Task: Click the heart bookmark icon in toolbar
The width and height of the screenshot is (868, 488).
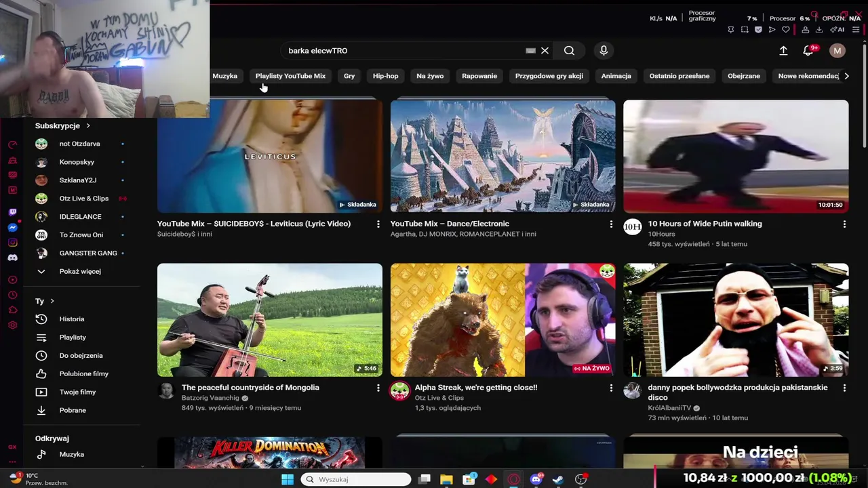Action: pos(786,30)
